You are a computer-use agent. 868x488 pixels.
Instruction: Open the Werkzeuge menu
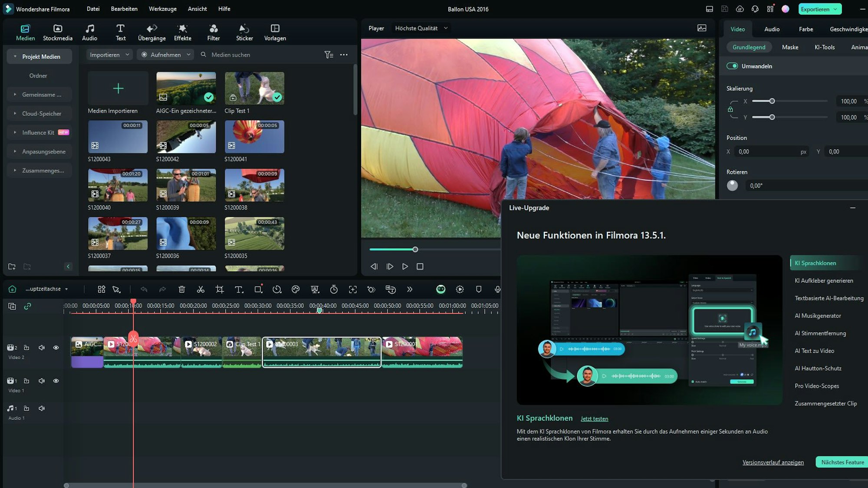coord(162,9)
